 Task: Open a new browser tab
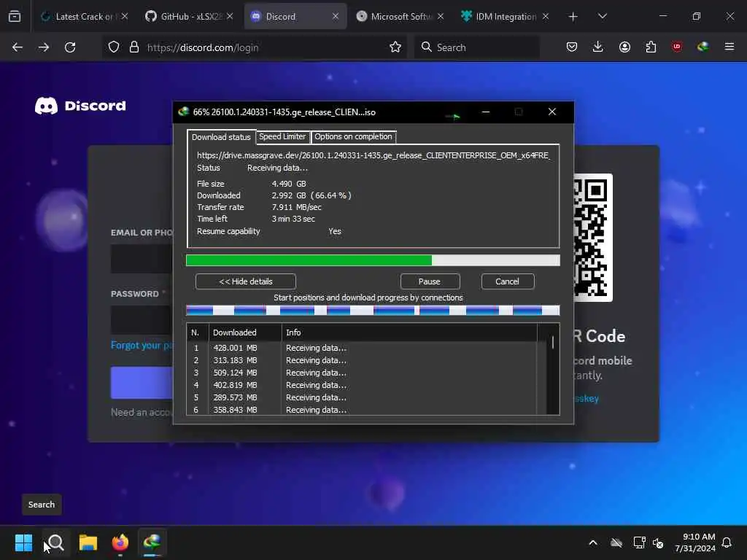click(x=573, y=17)
